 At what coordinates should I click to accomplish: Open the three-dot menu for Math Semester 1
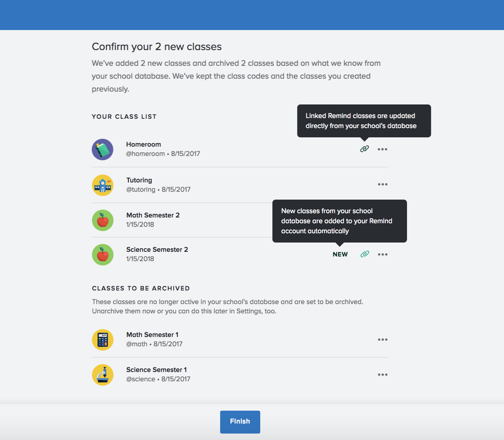(383, 339)
